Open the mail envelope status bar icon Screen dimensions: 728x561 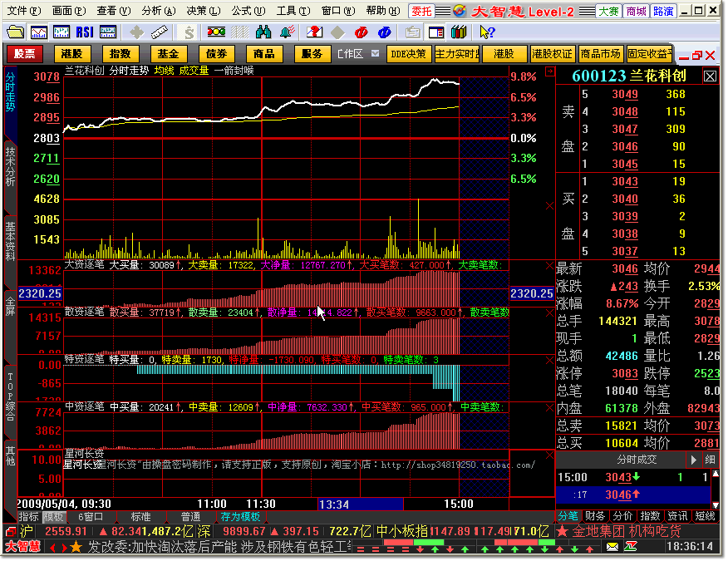pyautogui.click(x=612, y=547)
